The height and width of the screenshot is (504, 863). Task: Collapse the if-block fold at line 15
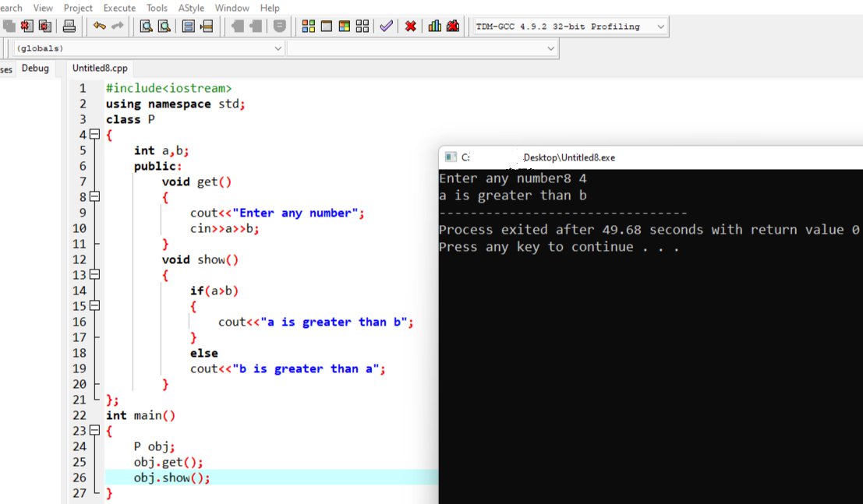tap(94, 305)
